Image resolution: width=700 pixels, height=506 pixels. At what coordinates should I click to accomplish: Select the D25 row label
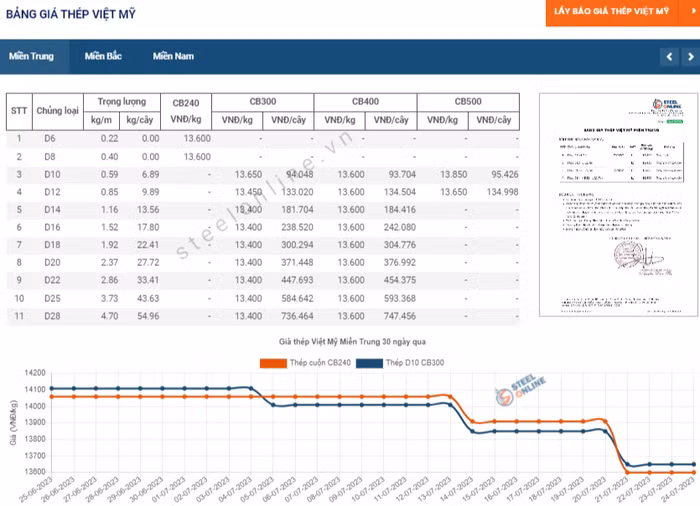pos(52,298)
